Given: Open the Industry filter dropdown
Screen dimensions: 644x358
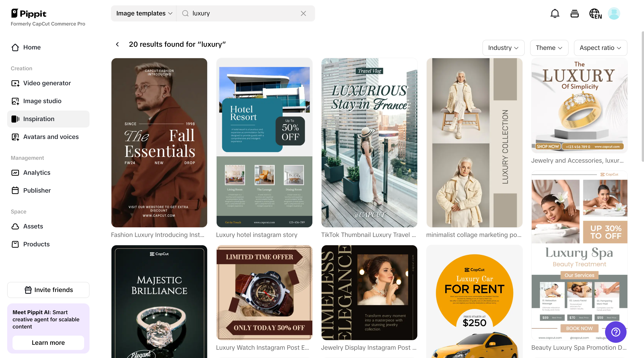Looking at the screenshot, I should 503,48.
